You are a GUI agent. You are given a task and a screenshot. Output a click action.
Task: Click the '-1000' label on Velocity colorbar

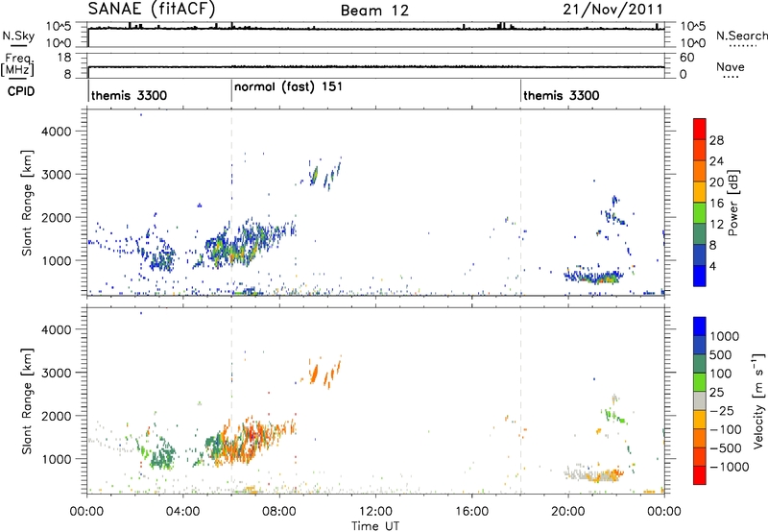tap(730, 467)
